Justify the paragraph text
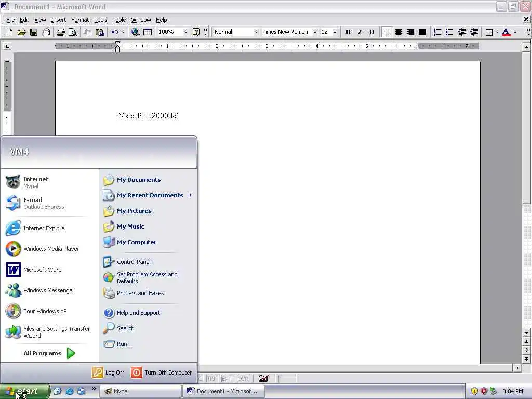Image resolution: width=532 pixels, height=399 pixels. tap(422, 32)
